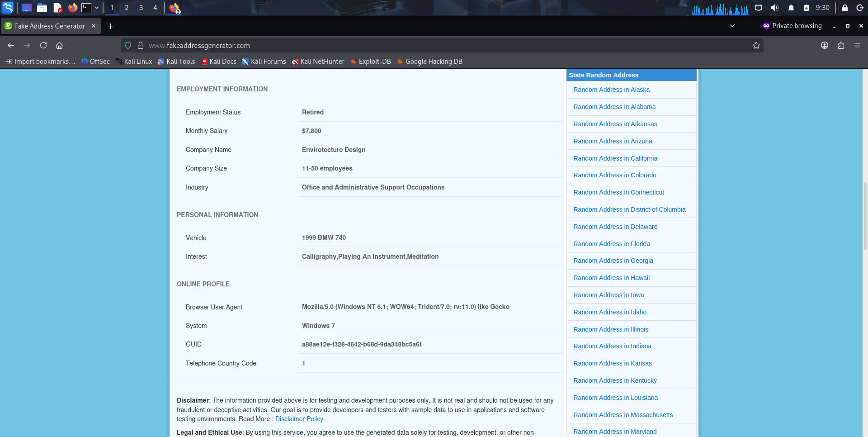Click the browser back arrow

pyautogui.click(x=11, y=45)
